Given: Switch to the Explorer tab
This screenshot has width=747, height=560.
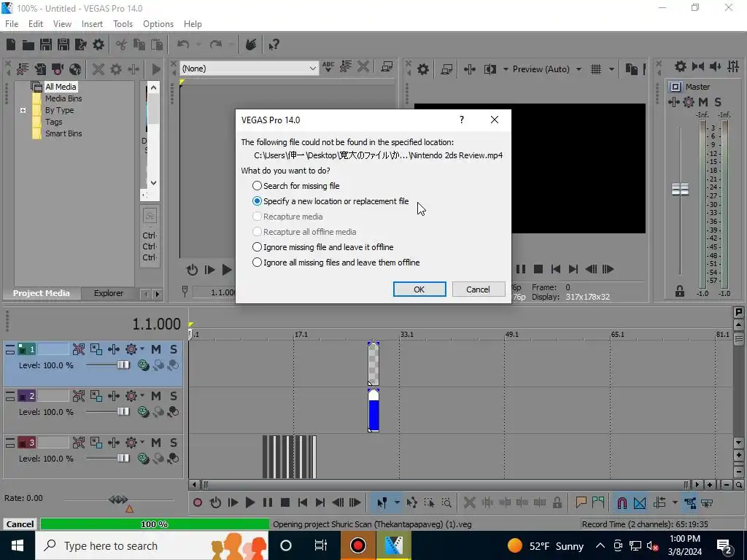Looking at the screenshot, I should click(109, 293).
